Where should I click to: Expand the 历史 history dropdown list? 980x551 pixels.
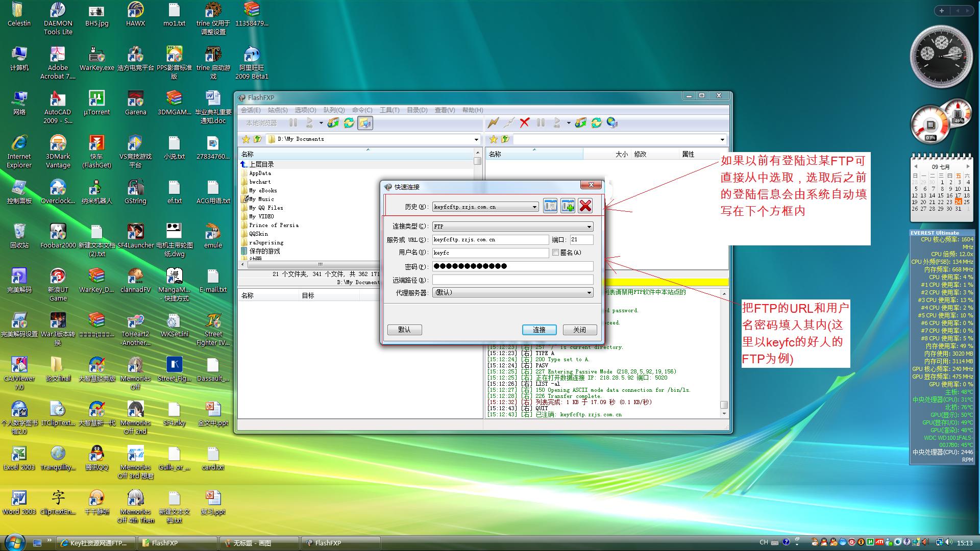(535, 206)
